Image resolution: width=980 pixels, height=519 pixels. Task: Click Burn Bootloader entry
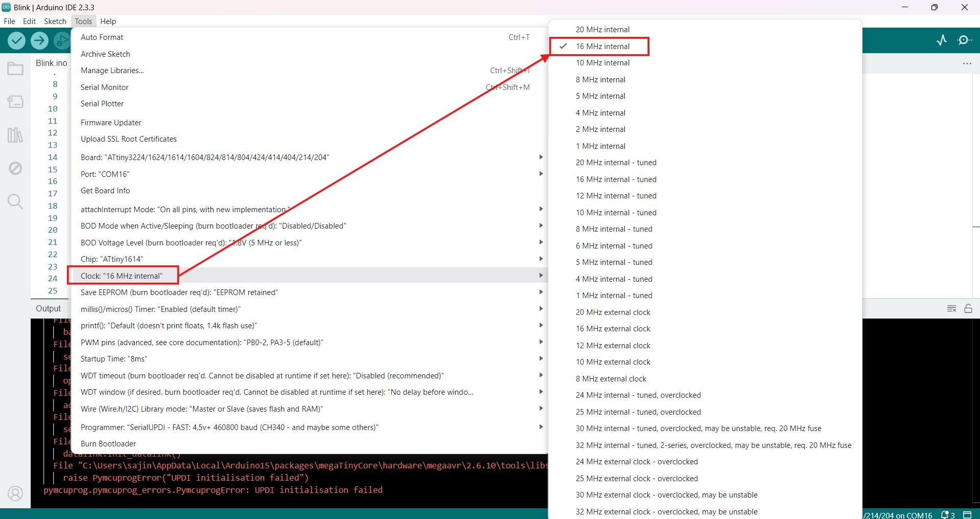309,444
